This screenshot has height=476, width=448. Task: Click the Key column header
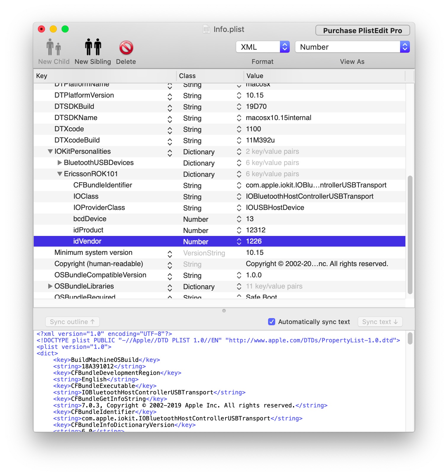point(105,76)
